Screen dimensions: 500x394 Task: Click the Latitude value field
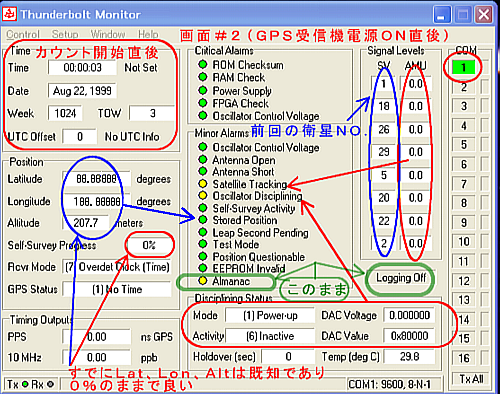point(96,179)
